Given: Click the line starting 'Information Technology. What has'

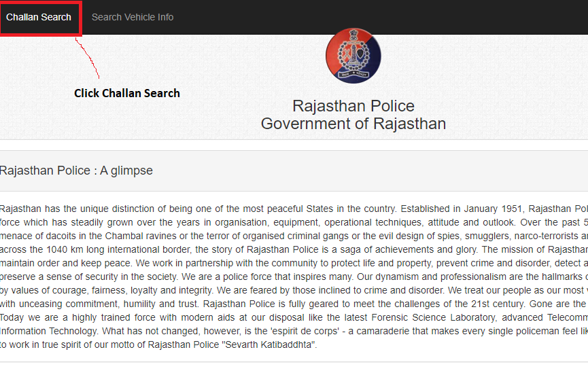Looking at the screenshot, I should pyautogui.click(x=294, y=332).
